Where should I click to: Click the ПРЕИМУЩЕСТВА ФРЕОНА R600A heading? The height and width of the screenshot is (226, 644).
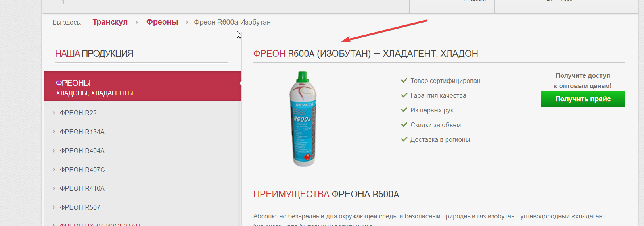pyautogui.click(x=326, y=195)
